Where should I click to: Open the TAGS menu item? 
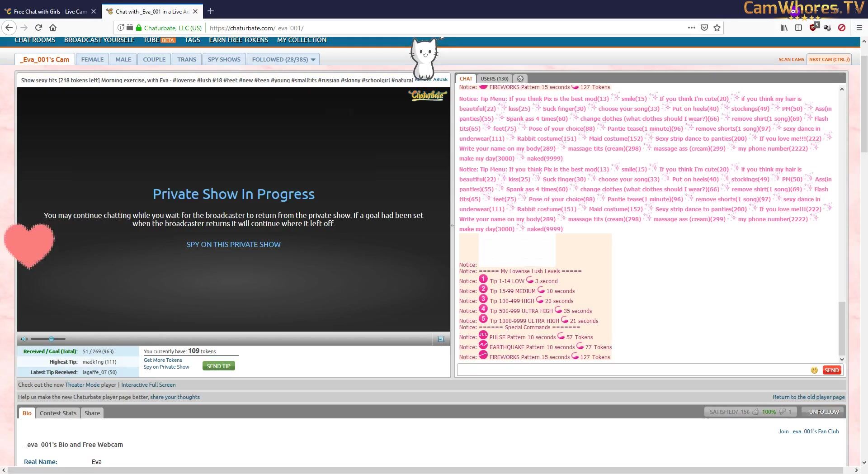192,40
